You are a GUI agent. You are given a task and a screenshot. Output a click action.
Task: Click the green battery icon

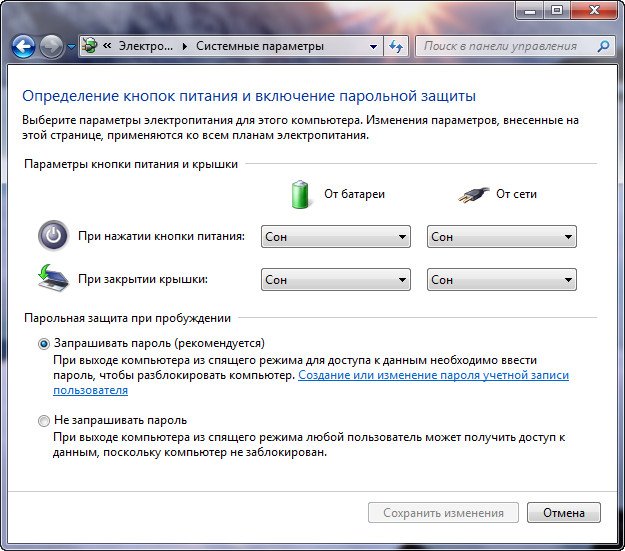point(300,194)
